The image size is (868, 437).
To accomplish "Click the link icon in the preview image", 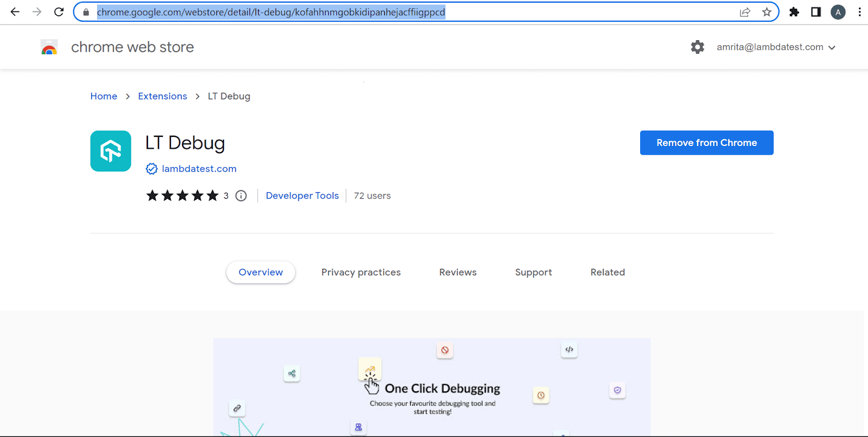I will coord(237,408).
